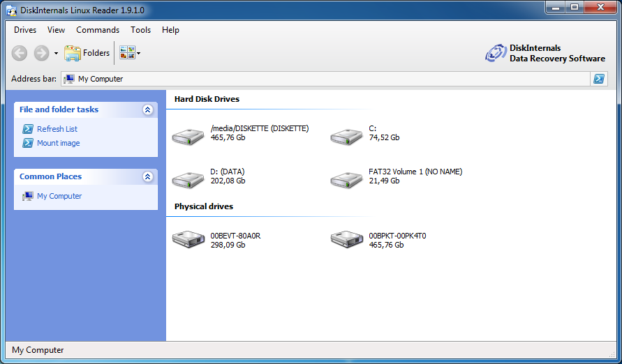Click the File and folder tasks header
Screen dimensions: 622x364
59,109
